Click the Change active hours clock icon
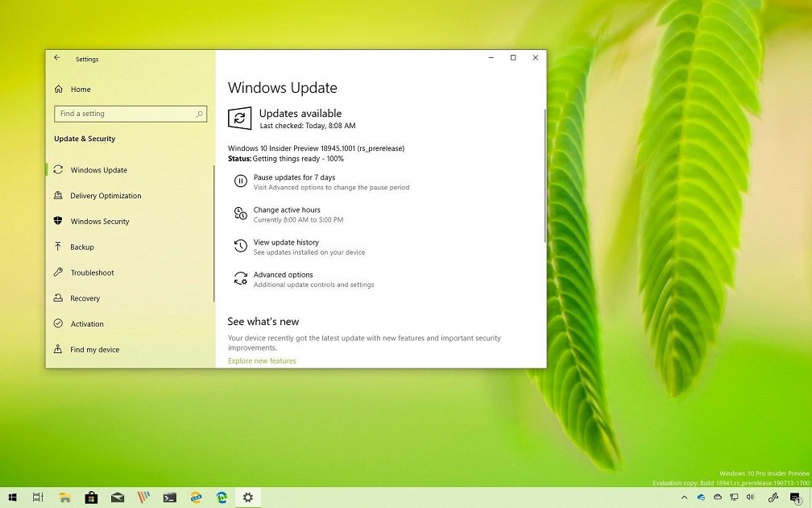 pos(240,214)
